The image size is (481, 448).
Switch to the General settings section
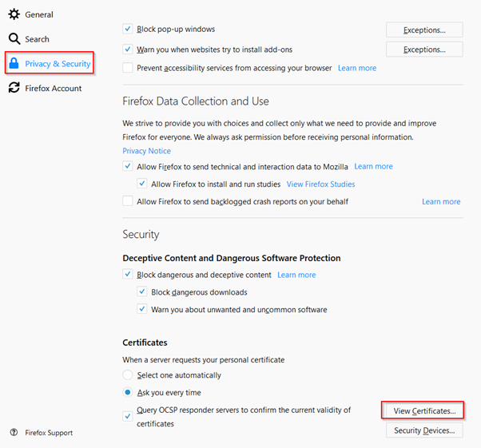[38, 14]
